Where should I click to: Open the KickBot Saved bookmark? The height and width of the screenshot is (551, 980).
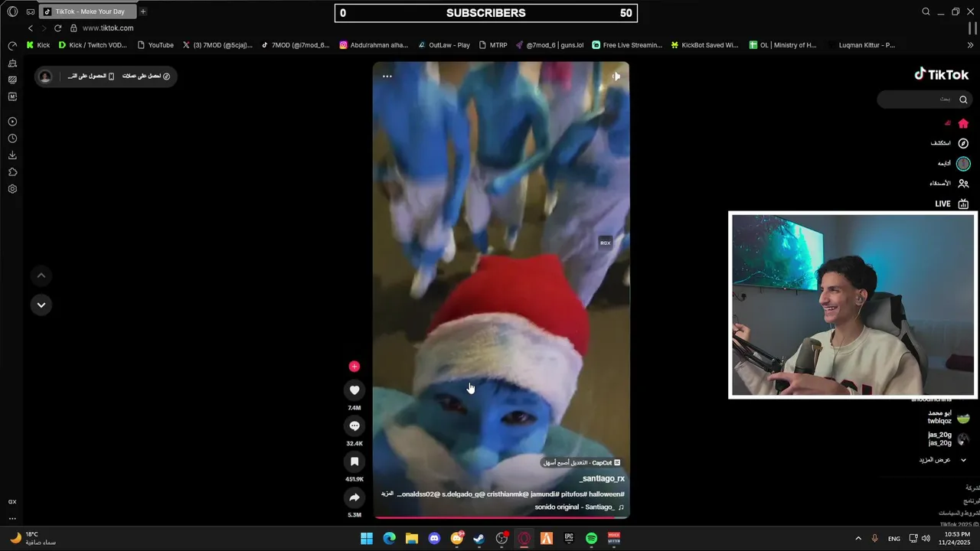click(704, 45)
